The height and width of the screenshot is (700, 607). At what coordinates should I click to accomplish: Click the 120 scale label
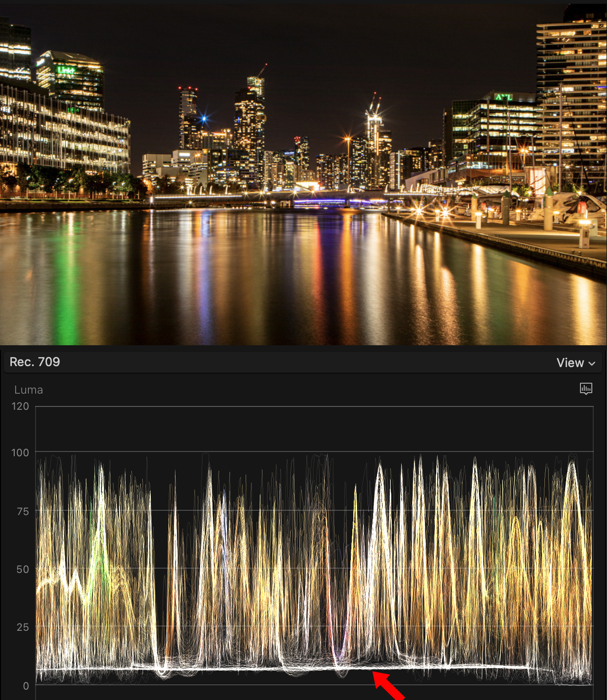(x=20, y=406)
